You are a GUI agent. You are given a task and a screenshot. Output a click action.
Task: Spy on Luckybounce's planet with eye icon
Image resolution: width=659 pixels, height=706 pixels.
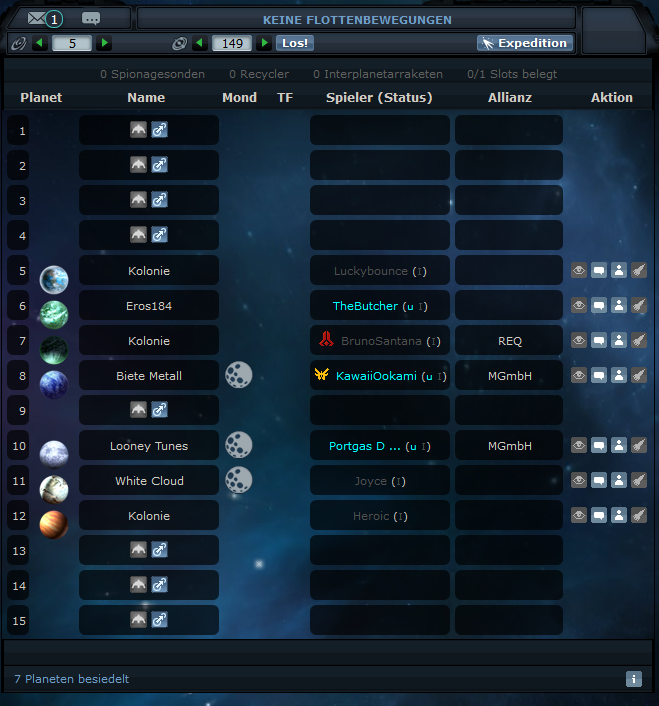point(579,270)
